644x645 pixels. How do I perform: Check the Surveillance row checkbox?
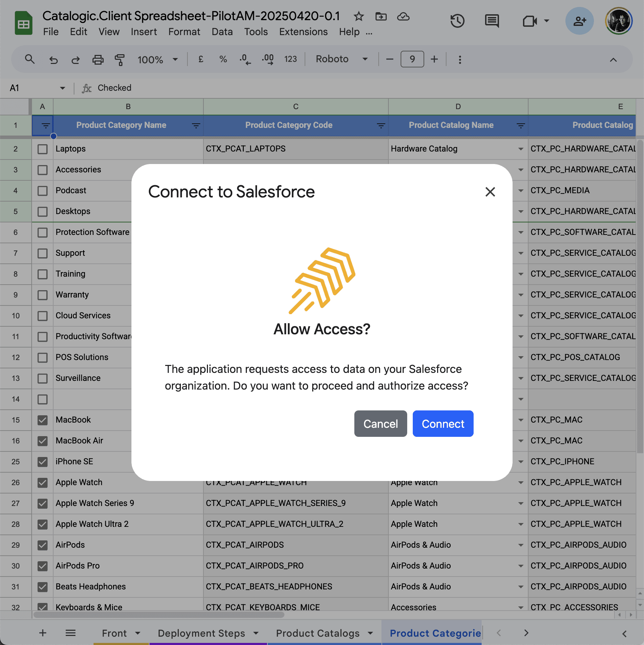point(42,378)
